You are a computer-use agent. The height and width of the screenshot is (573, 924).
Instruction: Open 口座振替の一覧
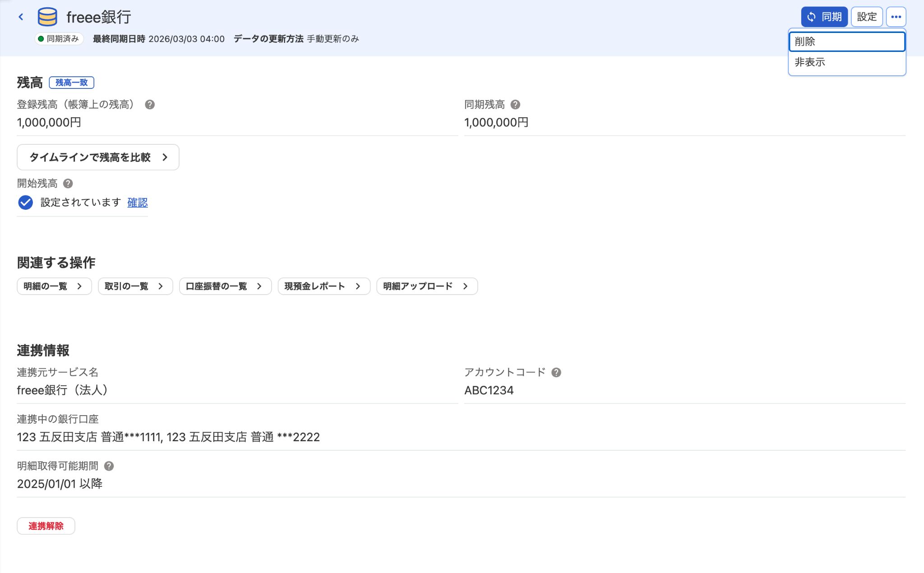pyautogui.click(x=225, y=286)
